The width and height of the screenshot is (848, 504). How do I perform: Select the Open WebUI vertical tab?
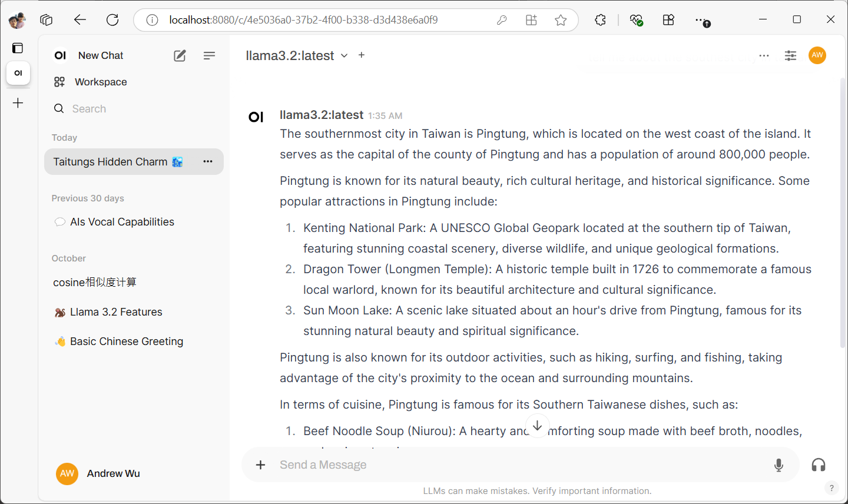pyautogui.click(x=18, y=73)
